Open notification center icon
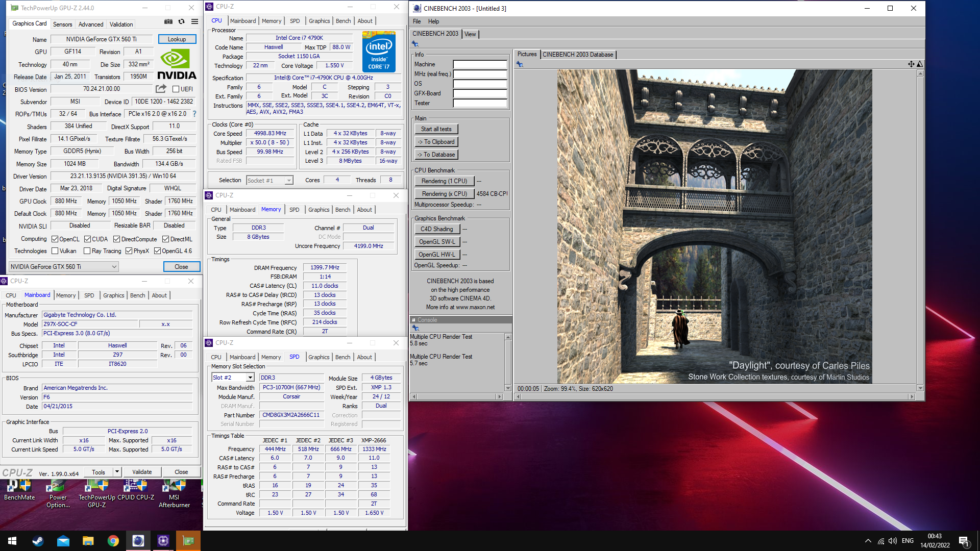The width and height of the screenshot is (980, 551). pos(964,541)
